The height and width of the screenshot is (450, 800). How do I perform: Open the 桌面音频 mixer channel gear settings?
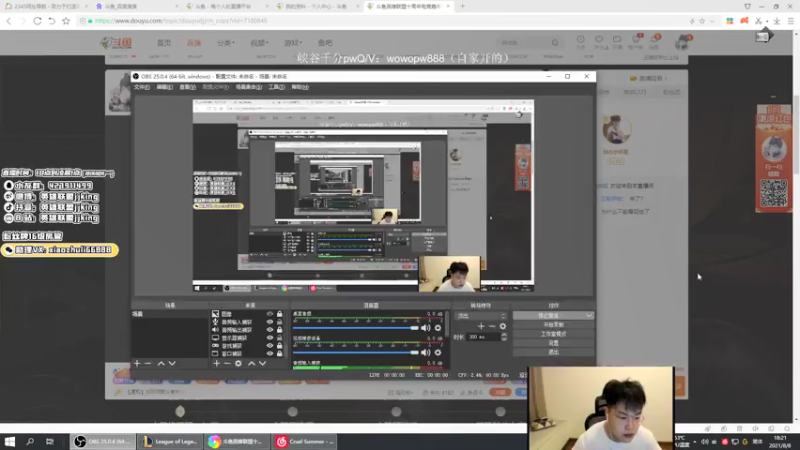point(438,328)
